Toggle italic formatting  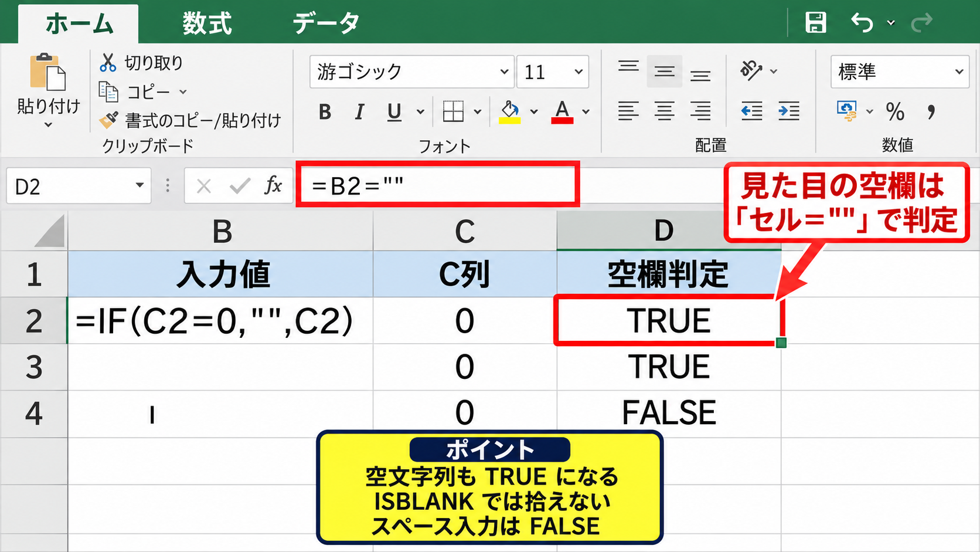pos(359,111)
